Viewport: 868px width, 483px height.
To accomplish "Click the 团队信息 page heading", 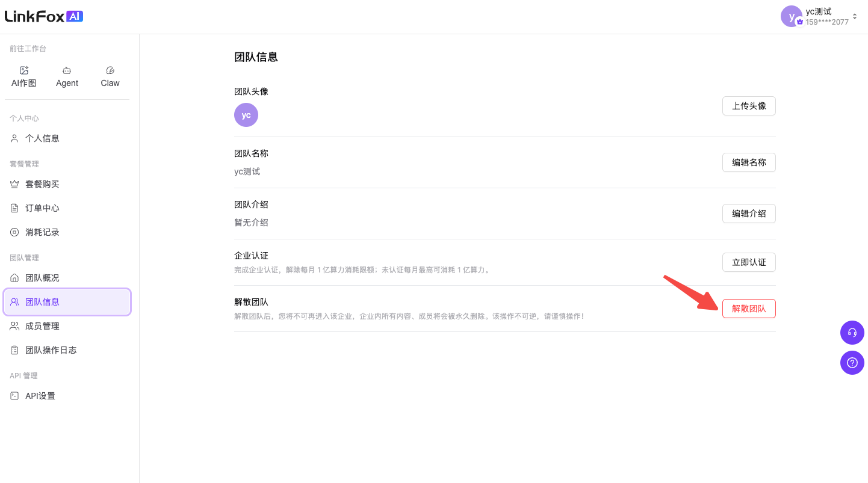I will (x=256, y=57).
